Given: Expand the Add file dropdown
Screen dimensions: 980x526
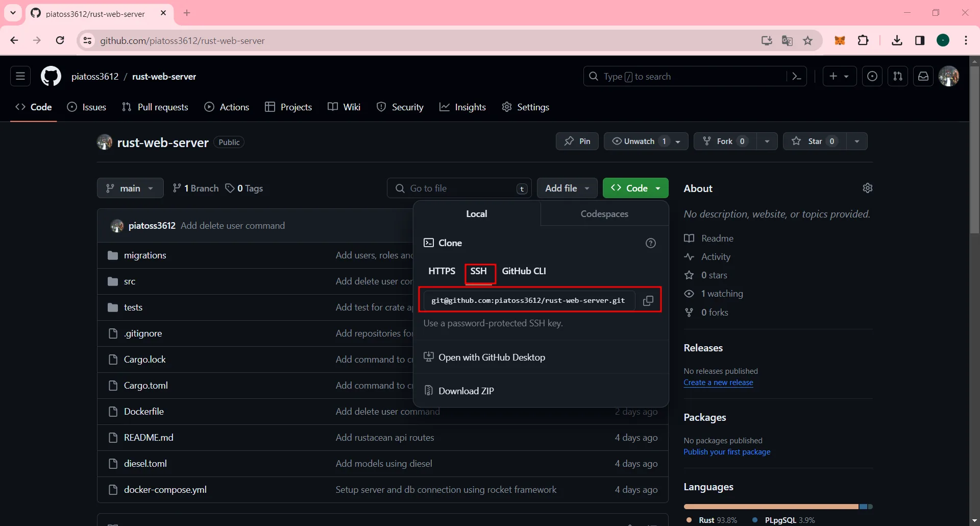Looking at the screenshot, I should (x=567, y=188).
